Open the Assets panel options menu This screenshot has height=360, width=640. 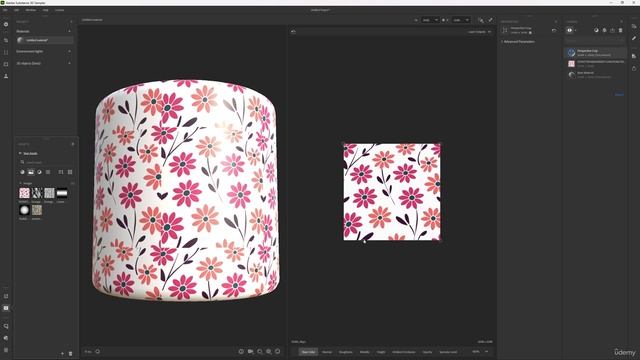point(73,144)
